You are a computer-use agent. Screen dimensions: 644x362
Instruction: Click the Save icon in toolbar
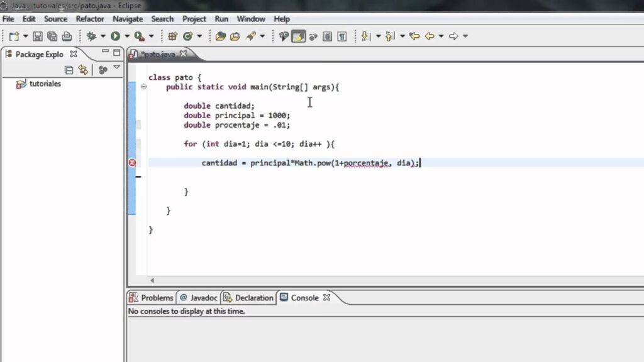(38, 36)
